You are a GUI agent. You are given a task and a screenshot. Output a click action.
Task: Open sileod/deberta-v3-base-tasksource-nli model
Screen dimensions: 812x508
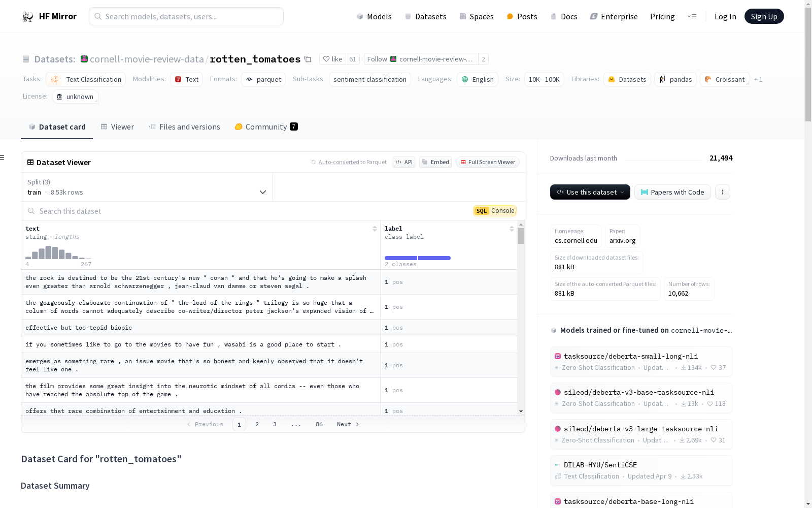tap(641, 398)
